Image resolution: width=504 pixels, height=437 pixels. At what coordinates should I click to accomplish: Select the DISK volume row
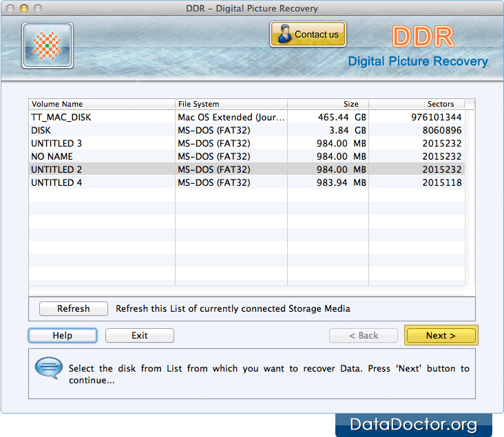click(246, 130)
